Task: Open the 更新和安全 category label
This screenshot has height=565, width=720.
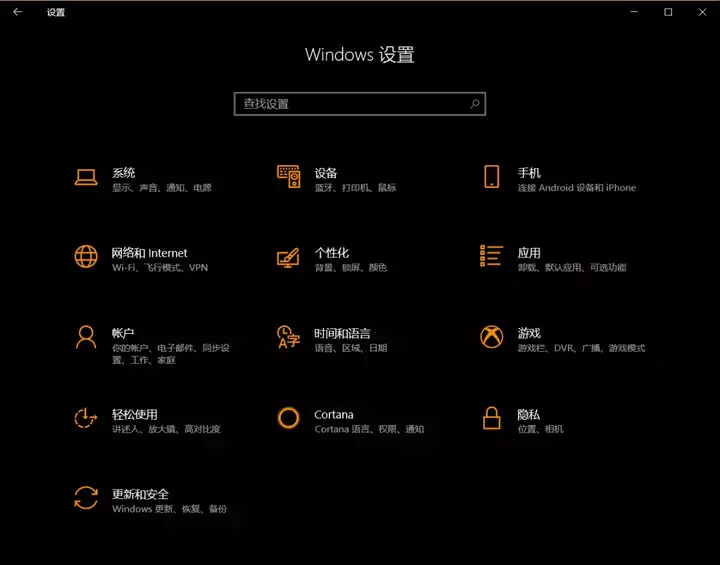Action: (141, 494)
